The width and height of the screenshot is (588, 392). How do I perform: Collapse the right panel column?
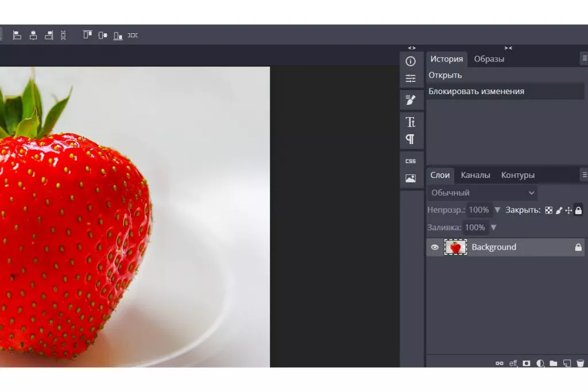pyautogui.click(x=508, y=48)
